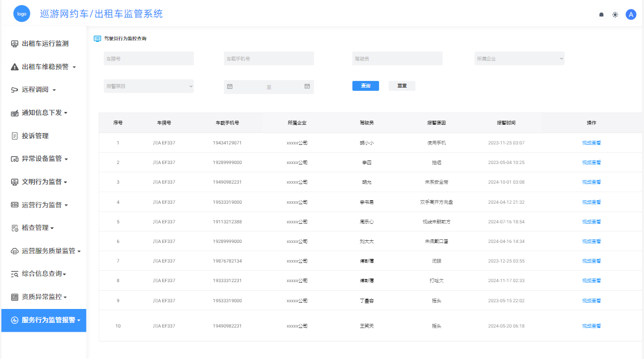Click the 重置 reset button
This screenshot has width=644, height=359.
point(402,86)
